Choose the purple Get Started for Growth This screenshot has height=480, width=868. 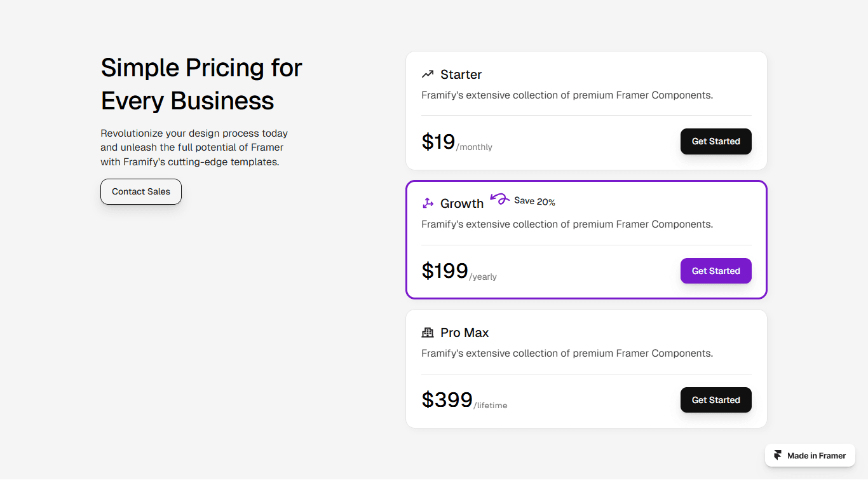coord(715,271)
